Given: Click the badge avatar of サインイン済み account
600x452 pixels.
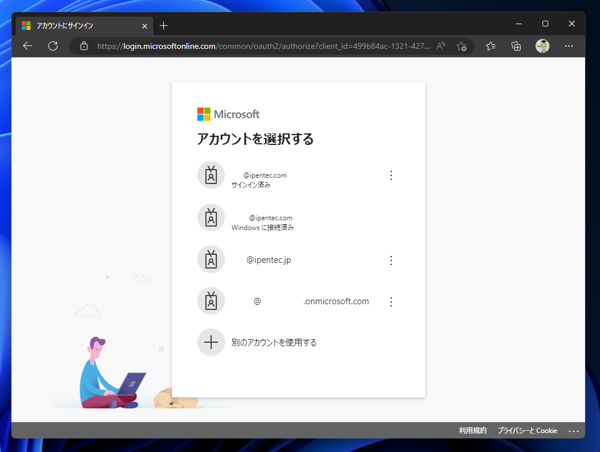Looking at the screenshot, I should tap(211, 175).
